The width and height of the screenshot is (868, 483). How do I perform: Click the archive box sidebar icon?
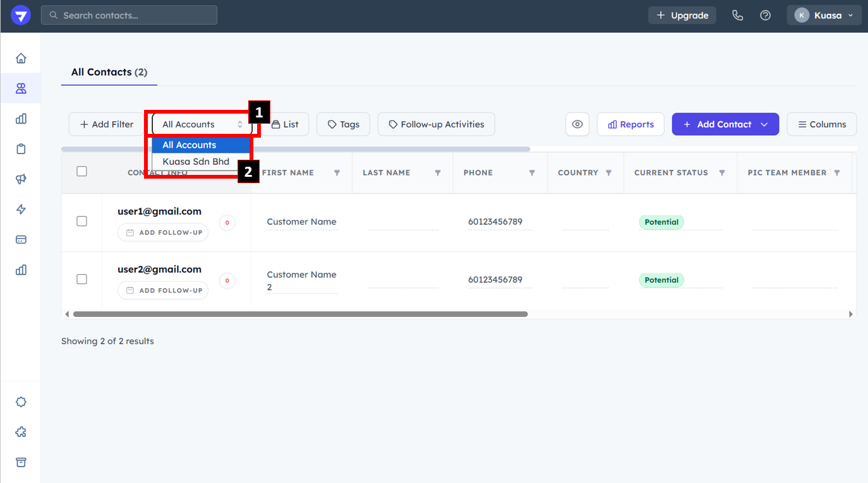point(21,462)
